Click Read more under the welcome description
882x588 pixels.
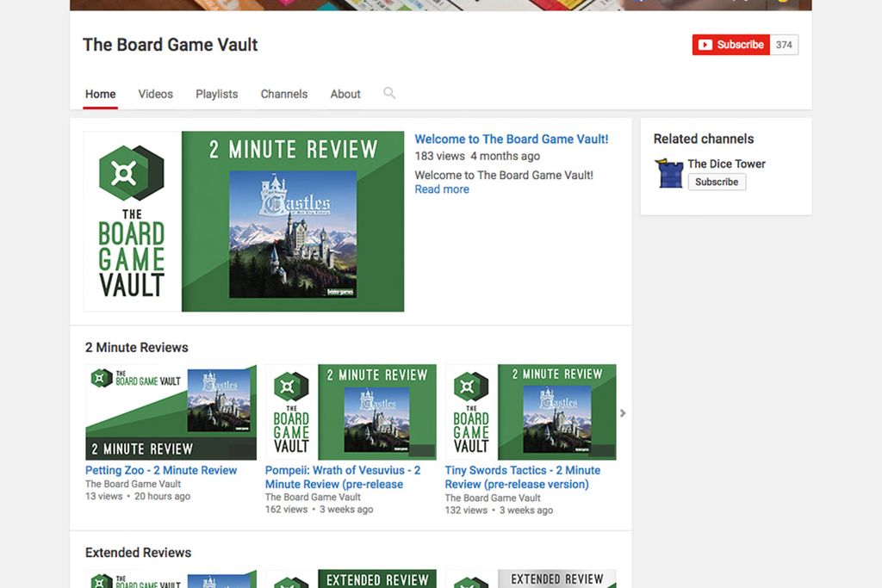point(442,189)
